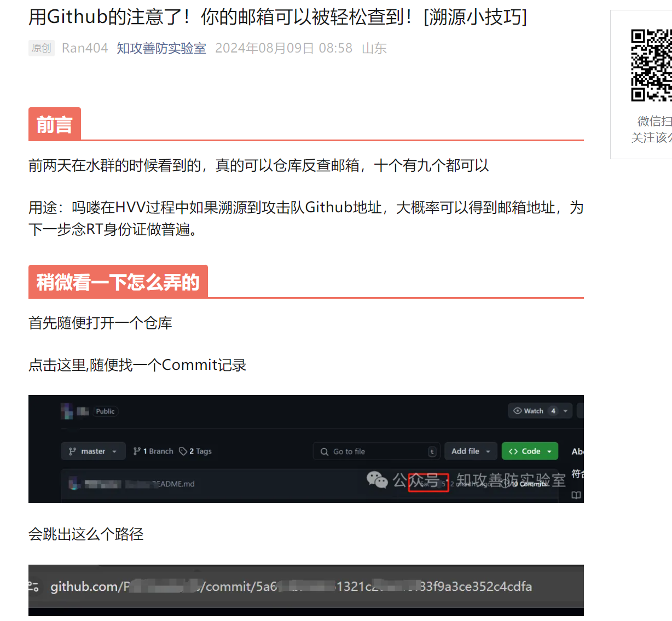This screenshot has height=621, width=672.
Task: Click the site settings icon in address bar
Action: [x=34, y=587]
